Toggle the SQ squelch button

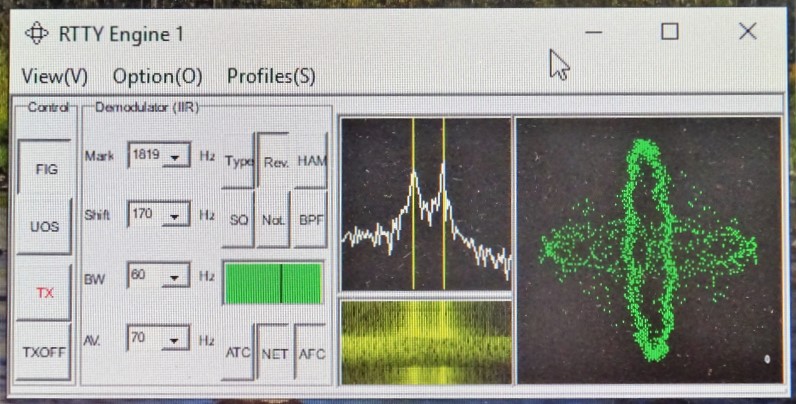click(x=238, y=220)
